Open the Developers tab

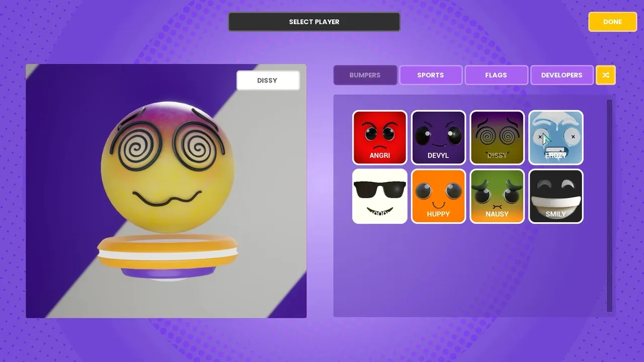click(x=561, y=75)
